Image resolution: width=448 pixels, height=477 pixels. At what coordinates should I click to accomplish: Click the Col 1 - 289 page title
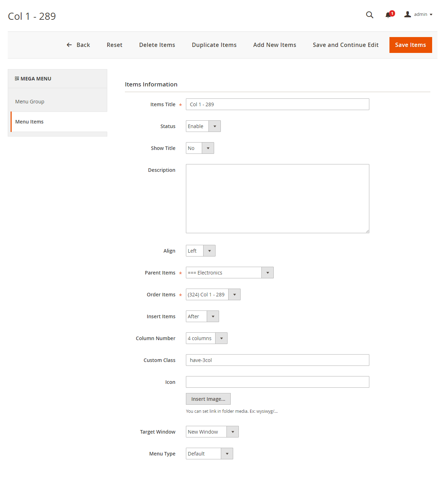point(32,16)
